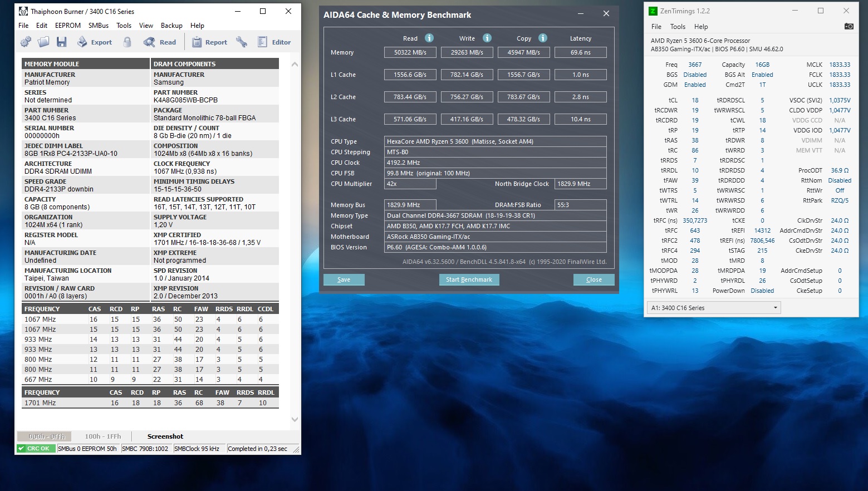
Task: Open the Editor from Thaiphoon toolbar
Action: click(274, 42)
